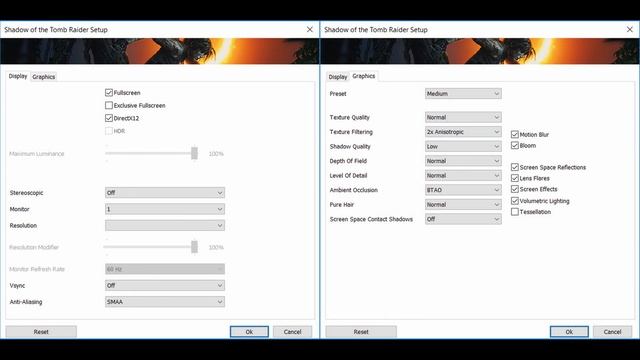This screenshot has height=360, width=640.
Task: Click Reset in the right setup window
Action: point(361,332)
